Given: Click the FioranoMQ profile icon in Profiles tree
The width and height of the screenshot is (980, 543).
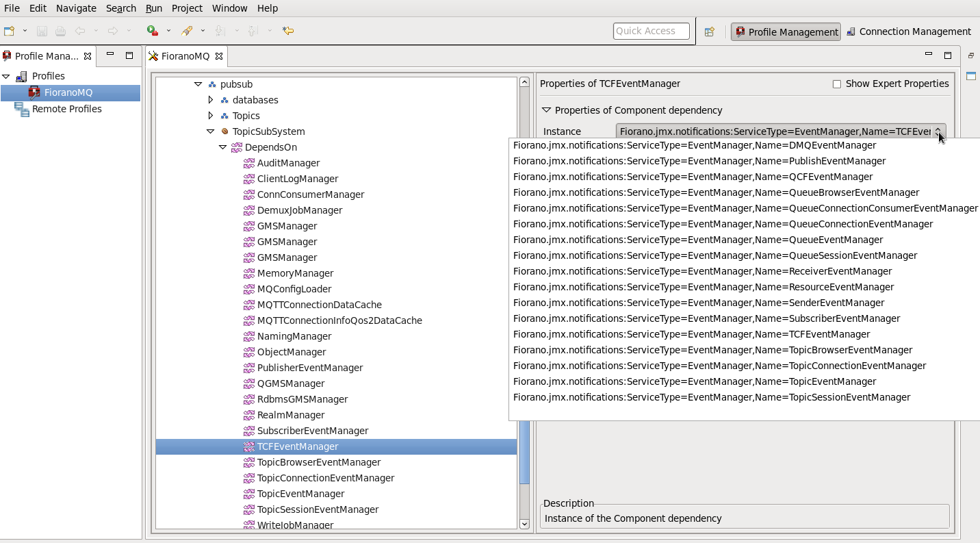Looking at the screenshot, I should point(34,92).
